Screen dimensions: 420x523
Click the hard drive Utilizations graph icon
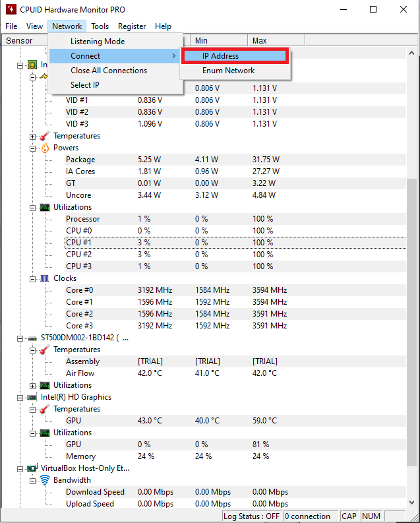point(45,386)
